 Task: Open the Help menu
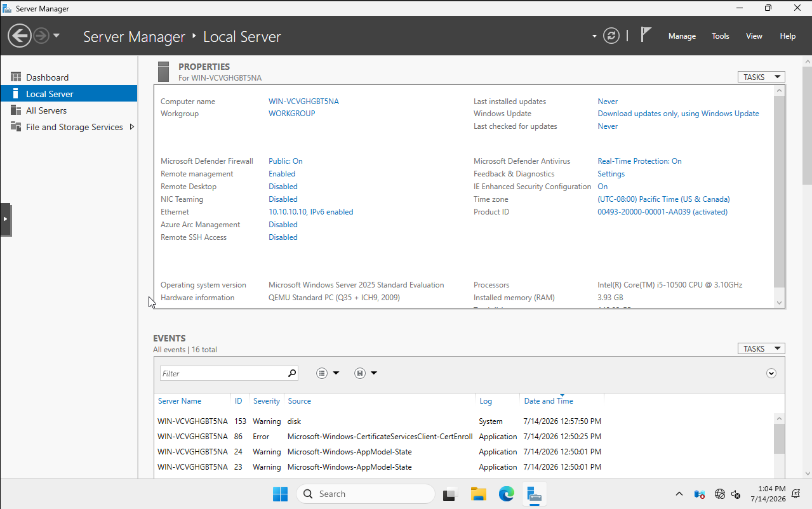click(x=788, y=36)
